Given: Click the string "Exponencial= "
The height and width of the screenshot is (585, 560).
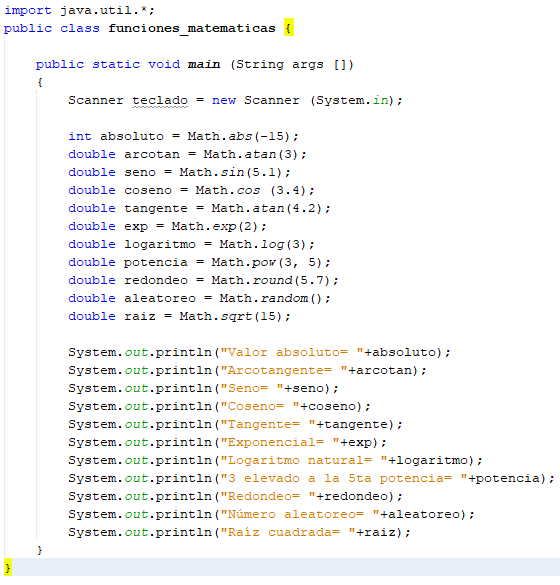Looking at the screenshot, I should pyautogui.click(x=280, y=442).
